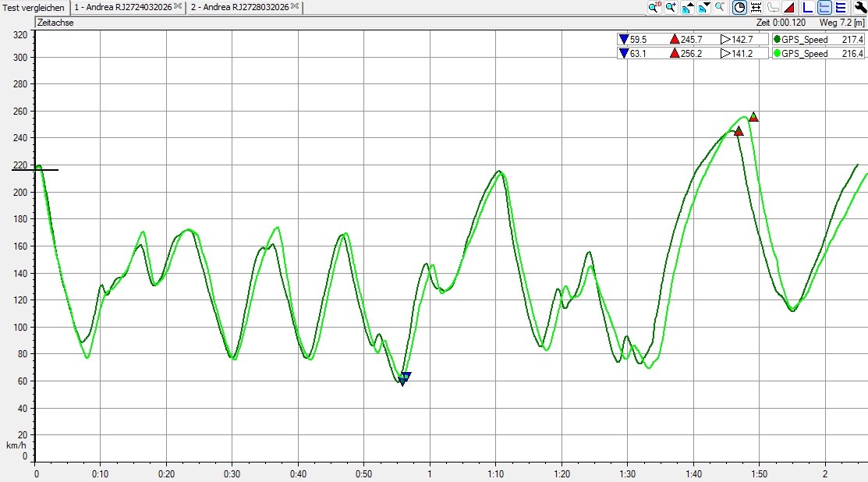Click the dark green GPS_Speed legend dot

coord(777,40)
